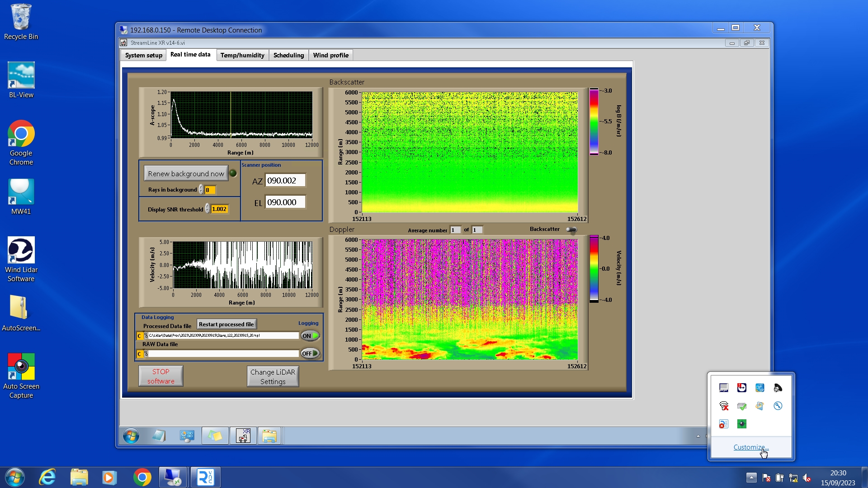
Task: Open Auto Screen Capture desktop icon
Action: (x=21, y=367)
